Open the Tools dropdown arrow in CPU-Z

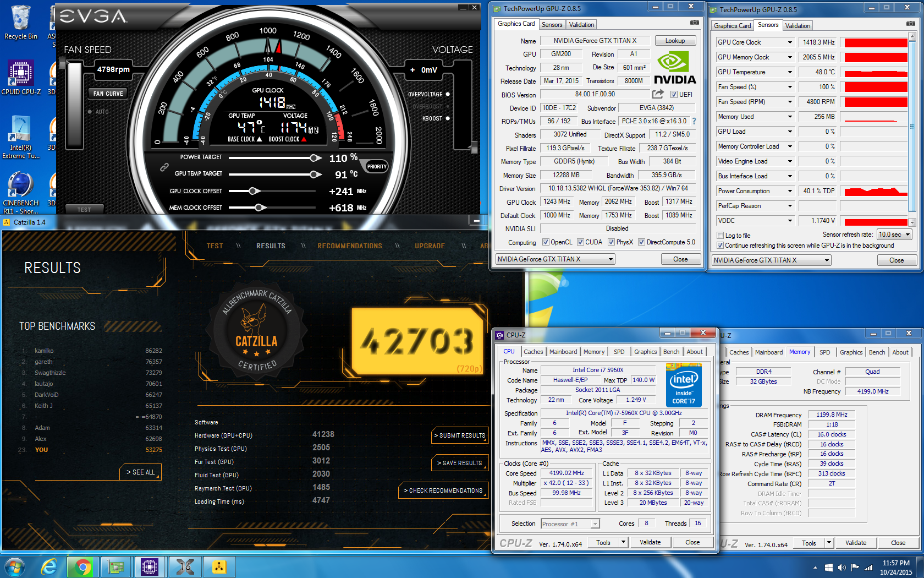623,542
